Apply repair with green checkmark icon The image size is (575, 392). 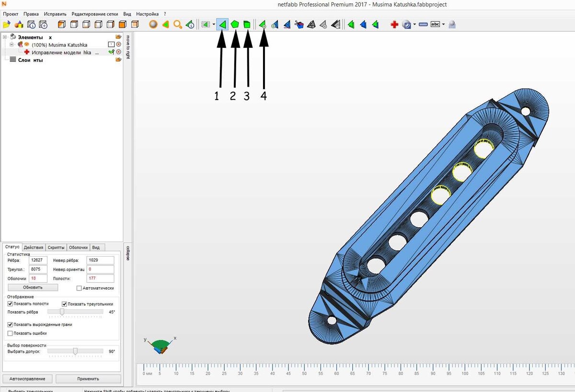tap(111, 52)
